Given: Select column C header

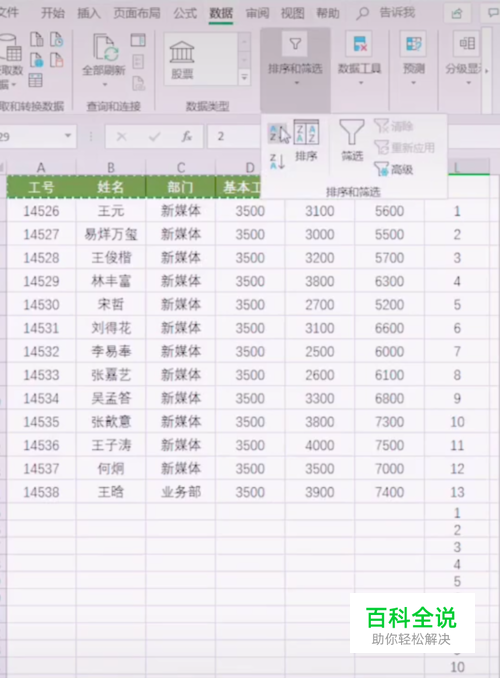Looking at the screenshot, I should (181, 167).
